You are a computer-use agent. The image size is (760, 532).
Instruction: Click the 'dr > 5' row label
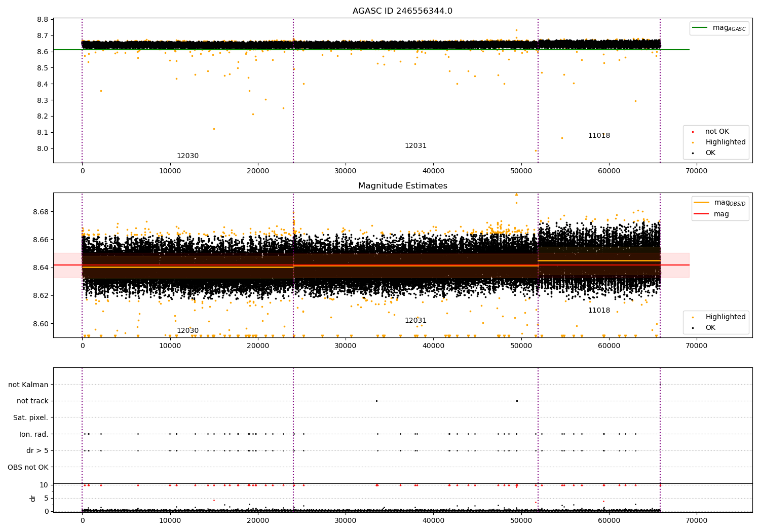tap(37, 451)
